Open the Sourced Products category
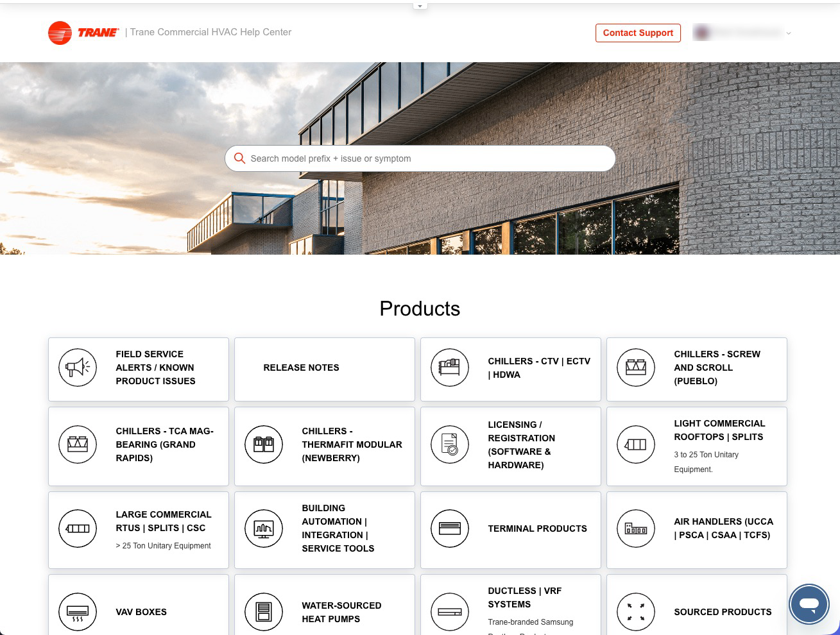Viewport: 840px width, 635px height. coord(697,605)
